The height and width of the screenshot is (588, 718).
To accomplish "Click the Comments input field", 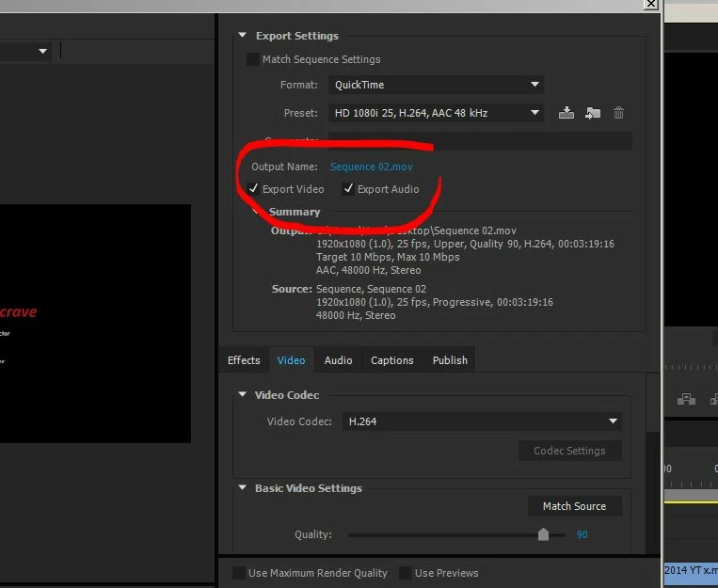I will [480, 140].
